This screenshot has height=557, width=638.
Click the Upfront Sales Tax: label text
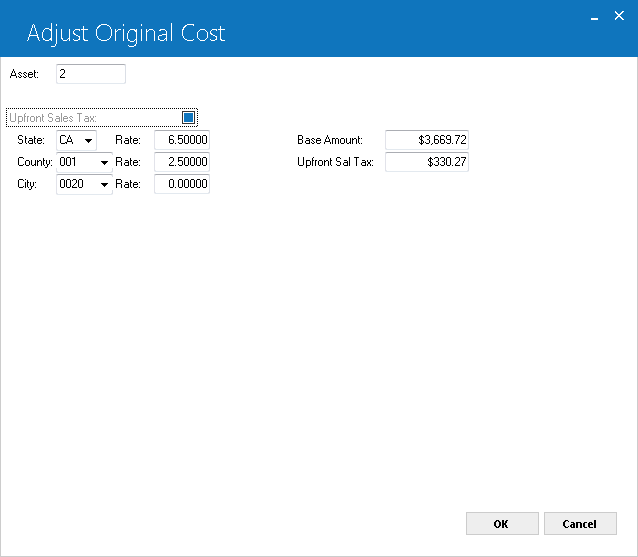[x=53, y=118]
